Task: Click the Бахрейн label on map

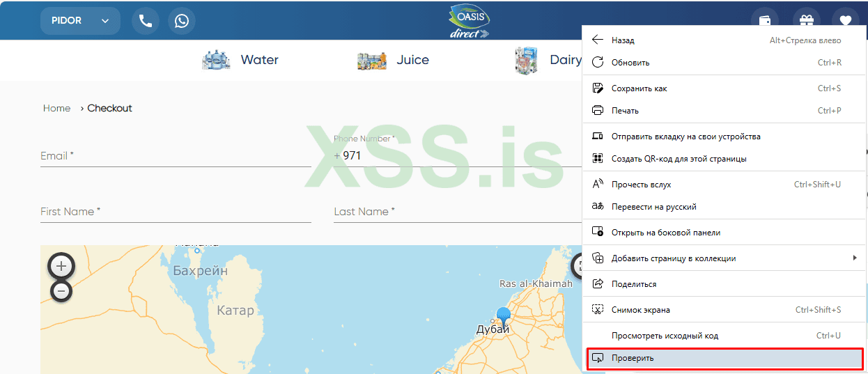Action: click(x=201, y=271)
